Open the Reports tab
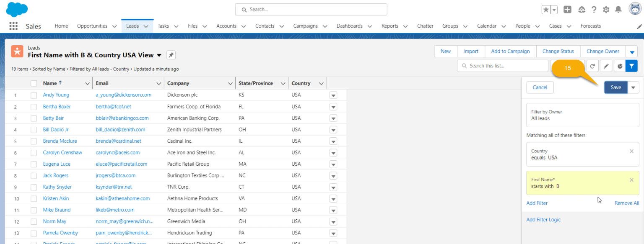Viewport: 644px width, 244px height. click(390, 26)
